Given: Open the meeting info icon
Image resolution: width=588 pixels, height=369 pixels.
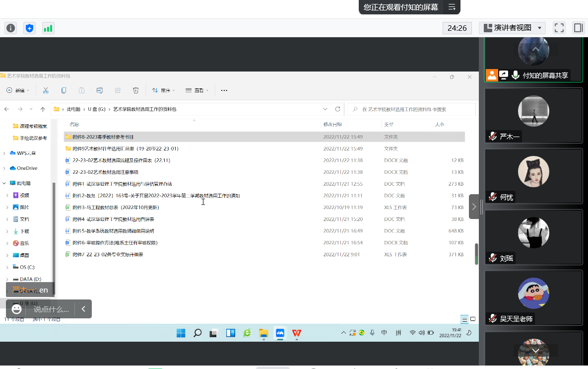Looking at the screenshot, I should (x=10, y=28).
